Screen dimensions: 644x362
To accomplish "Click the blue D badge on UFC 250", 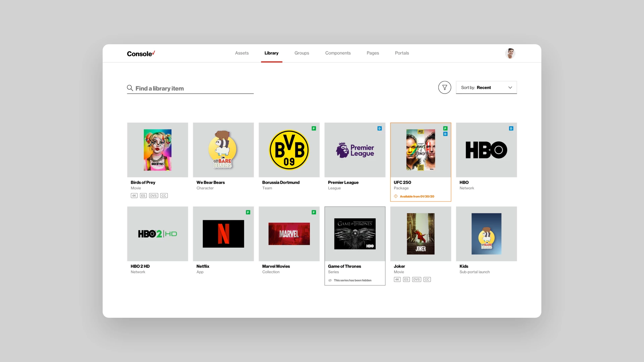I will coord(445,134).
